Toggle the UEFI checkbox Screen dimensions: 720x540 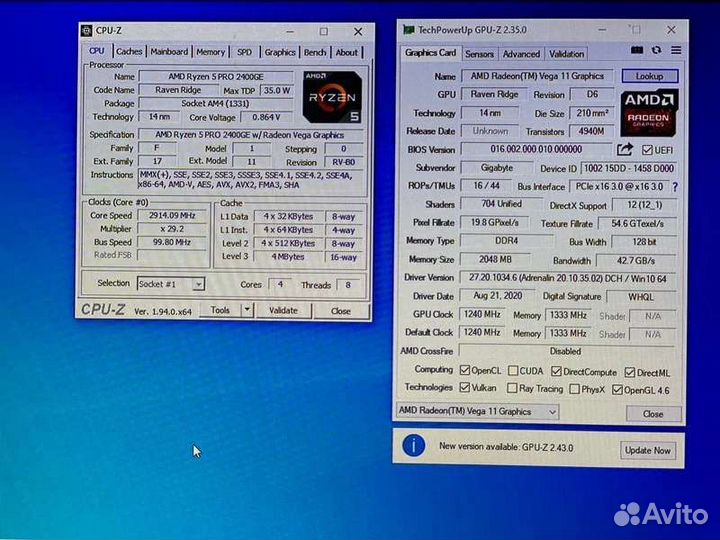(x=647, y=150)
